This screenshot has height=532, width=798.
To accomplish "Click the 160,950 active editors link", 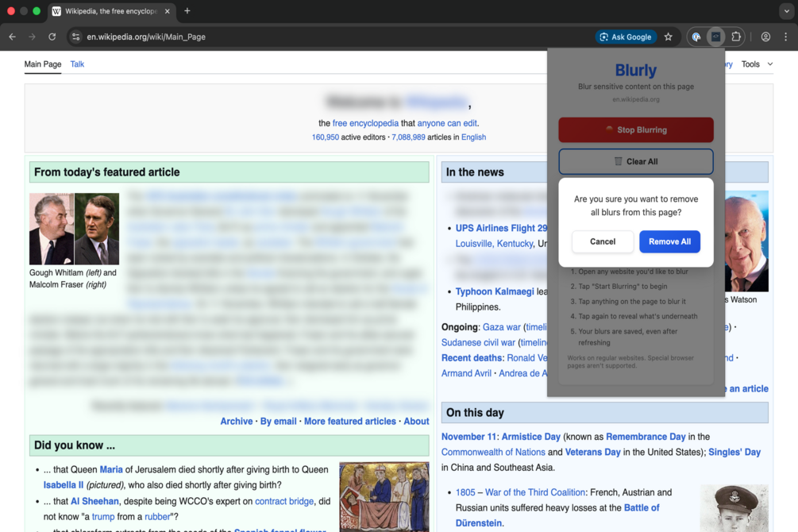I will click(x=326, y=137).
